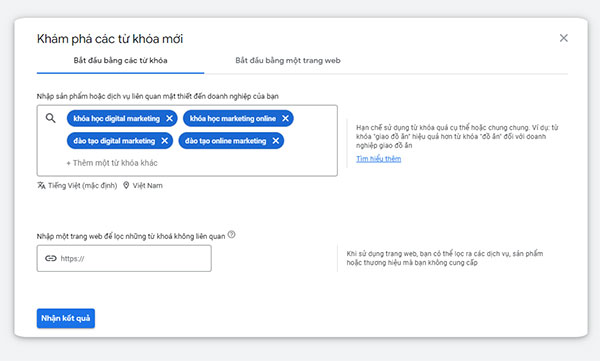The image size is (600, 361).
Task: Remove the 'khóa học digital marketing' keyword chip
Action: (x=170, y=119)
